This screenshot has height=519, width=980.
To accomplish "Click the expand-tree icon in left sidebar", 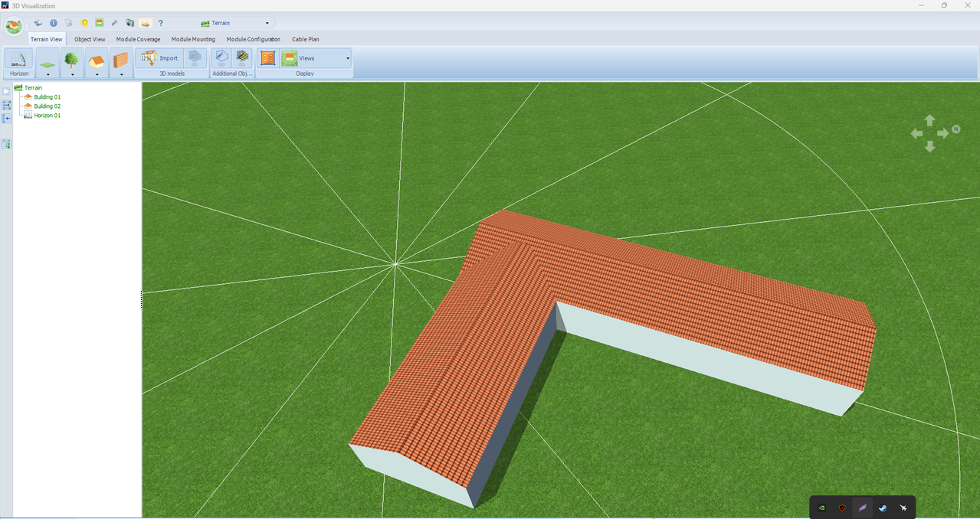I will coord(6,106).
